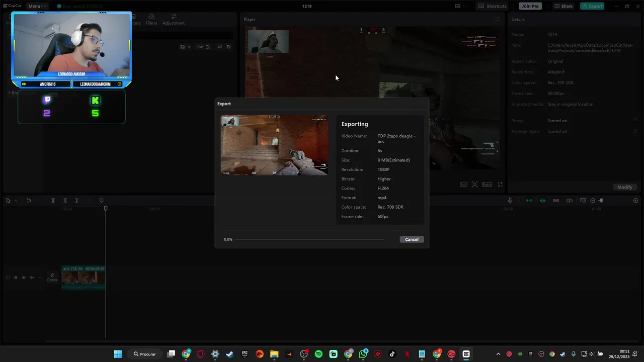Open the Epic Games launcher from the taskbar
Image resolution: width=644 pixels, height=362 pixels.
click(245, 354)
